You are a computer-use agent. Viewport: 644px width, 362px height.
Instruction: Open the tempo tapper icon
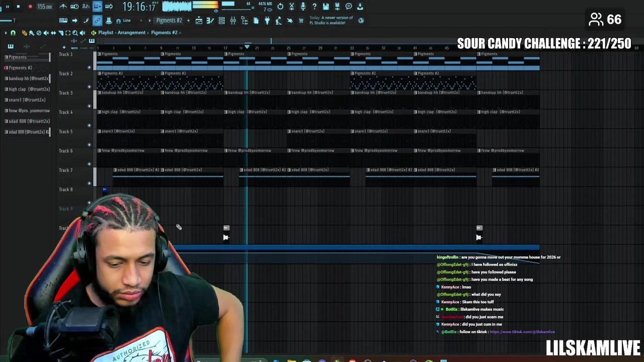[279, 21]
